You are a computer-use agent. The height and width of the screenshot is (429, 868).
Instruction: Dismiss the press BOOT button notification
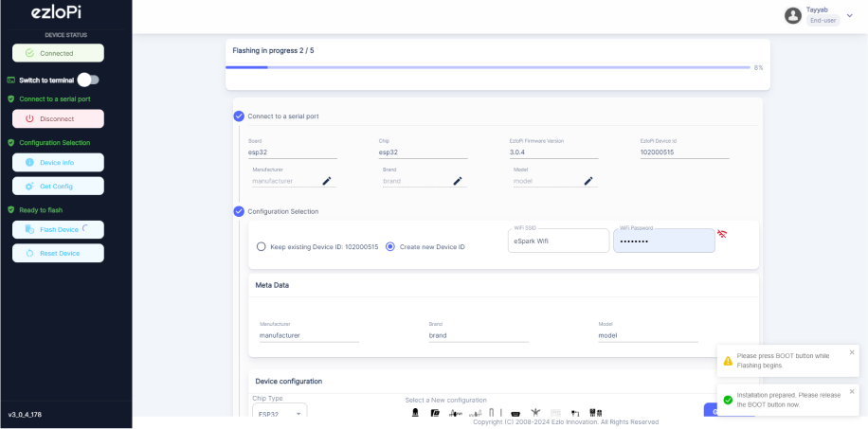tap(852, 352)
